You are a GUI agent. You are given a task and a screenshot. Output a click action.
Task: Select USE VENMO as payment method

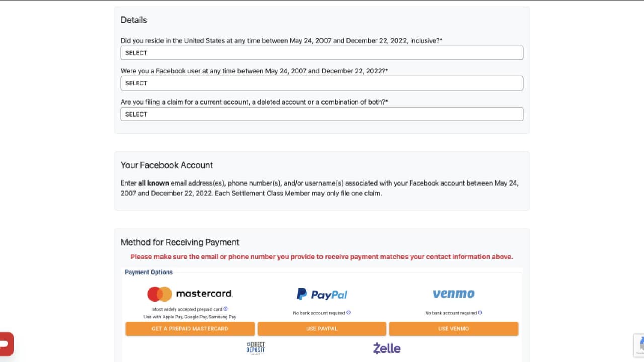pyautogui.click(x=453, y=328)
